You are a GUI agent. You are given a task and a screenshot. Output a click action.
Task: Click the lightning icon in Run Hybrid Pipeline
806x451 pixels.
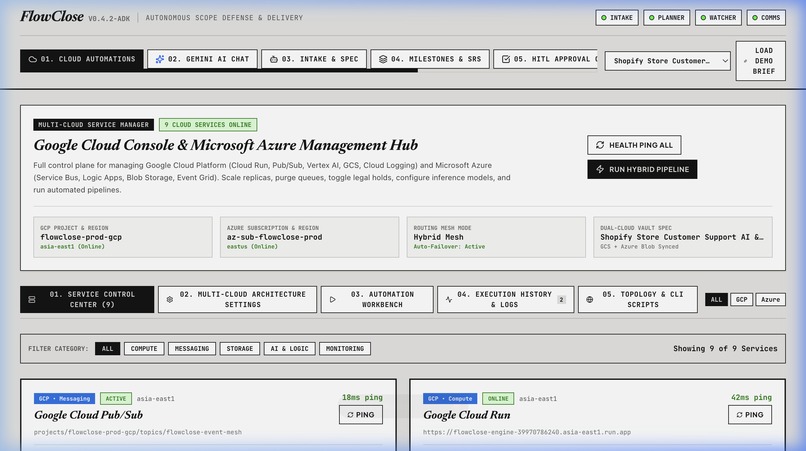pyautogui.click(x=600, y=169)
